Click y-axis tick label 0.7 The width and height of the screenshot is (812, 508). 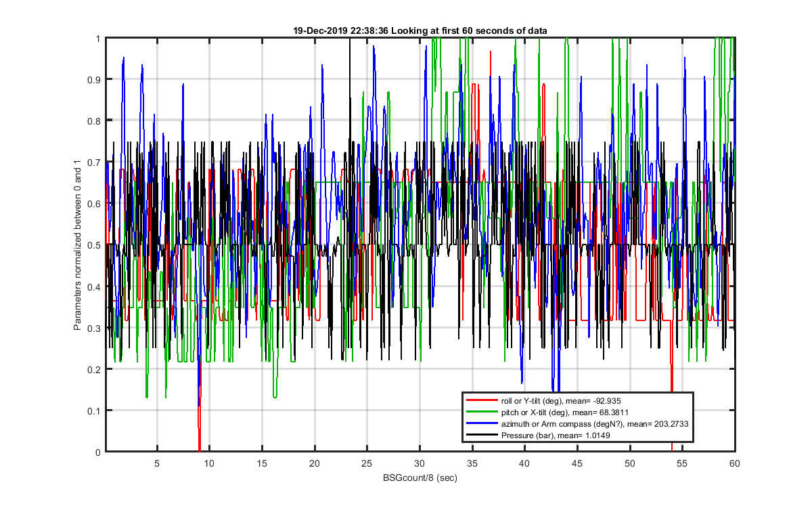click(93, 163)
